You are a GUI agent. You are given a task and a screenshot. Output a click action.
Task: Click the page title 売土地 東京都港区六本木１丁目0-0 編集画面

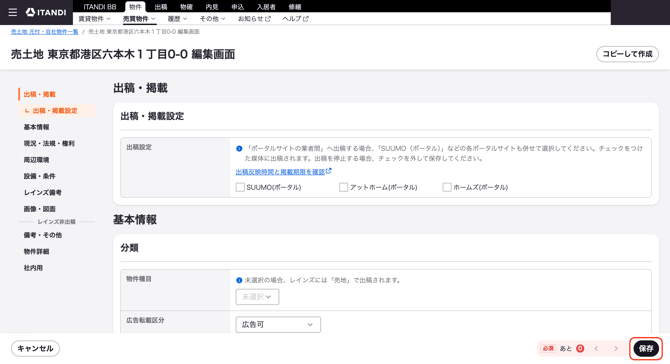coord(123,54)
